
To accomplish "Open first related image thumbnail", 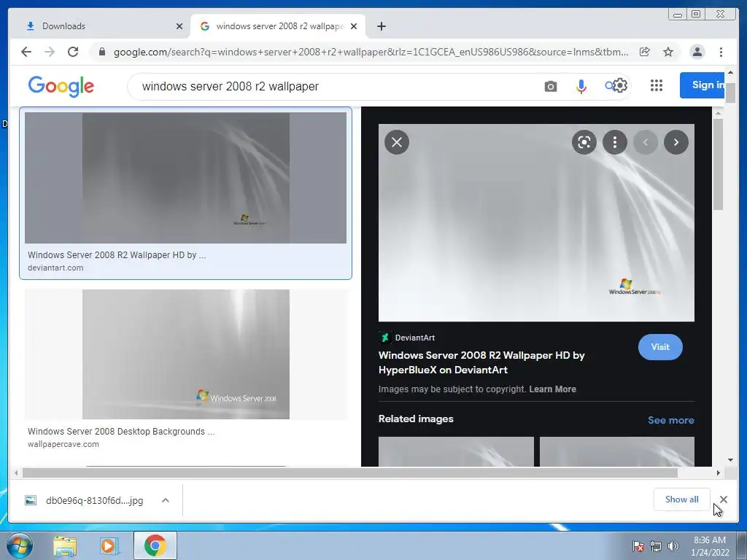I will coord(456,451).
